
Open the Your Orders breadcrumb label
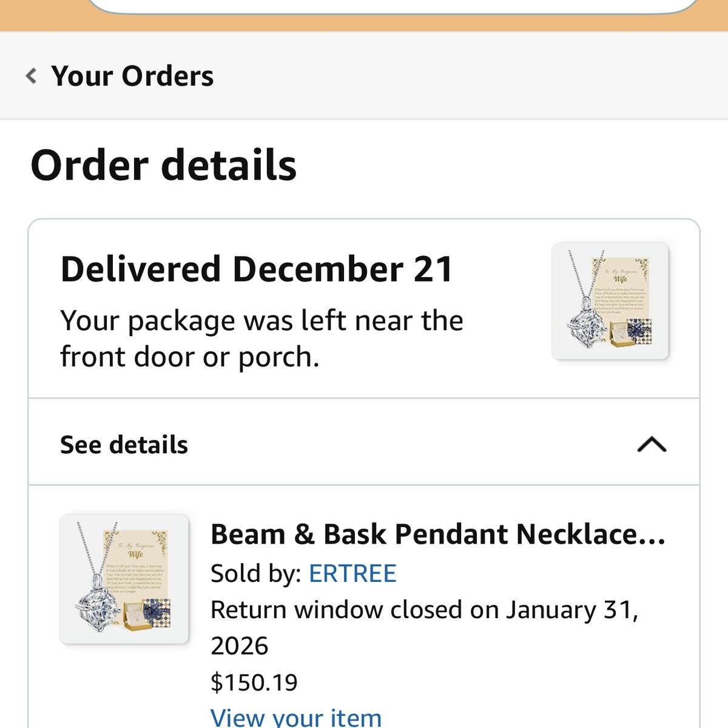click(132, 76)
